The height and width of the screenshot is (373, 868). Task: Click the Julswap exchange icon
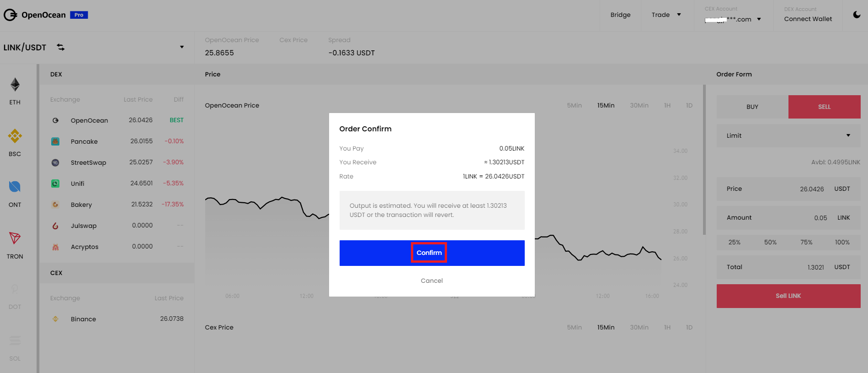[x=55, y=226]
